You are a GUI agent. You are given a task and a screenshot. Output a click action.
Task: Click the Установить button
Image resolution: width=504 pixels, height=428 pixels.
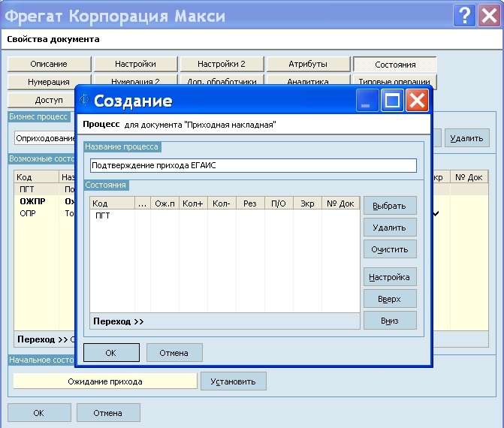point(234,381)
